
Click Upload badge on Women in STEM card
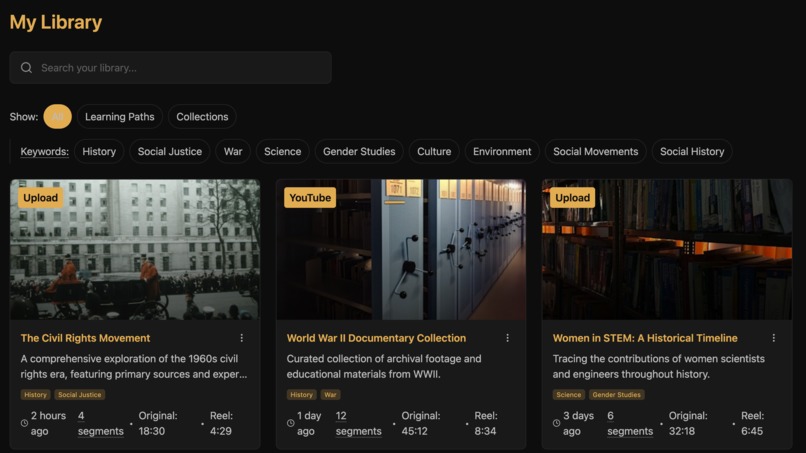[572, 198]
